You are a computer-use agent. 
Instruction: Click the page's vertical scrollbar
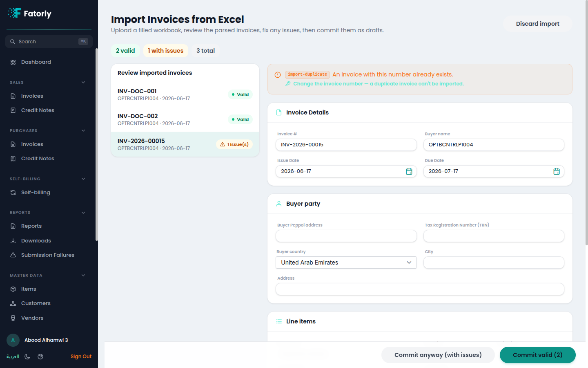click(x=586, y=123)
